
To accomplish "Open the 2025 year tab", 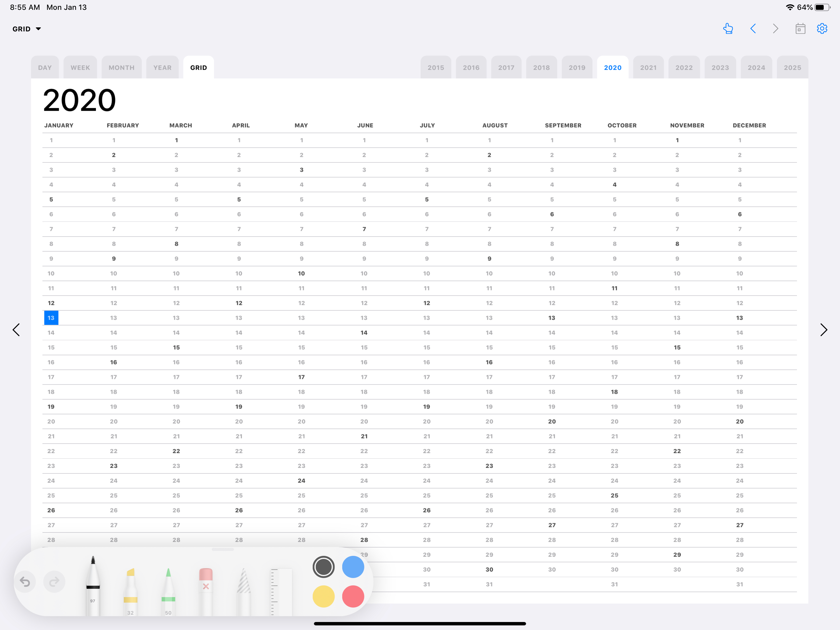I will 792,67.
